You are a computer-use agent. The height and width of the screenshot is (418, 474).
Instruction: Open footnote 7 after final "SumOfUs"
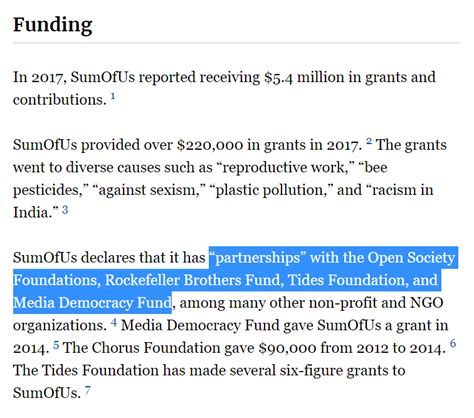pos(87,390)
